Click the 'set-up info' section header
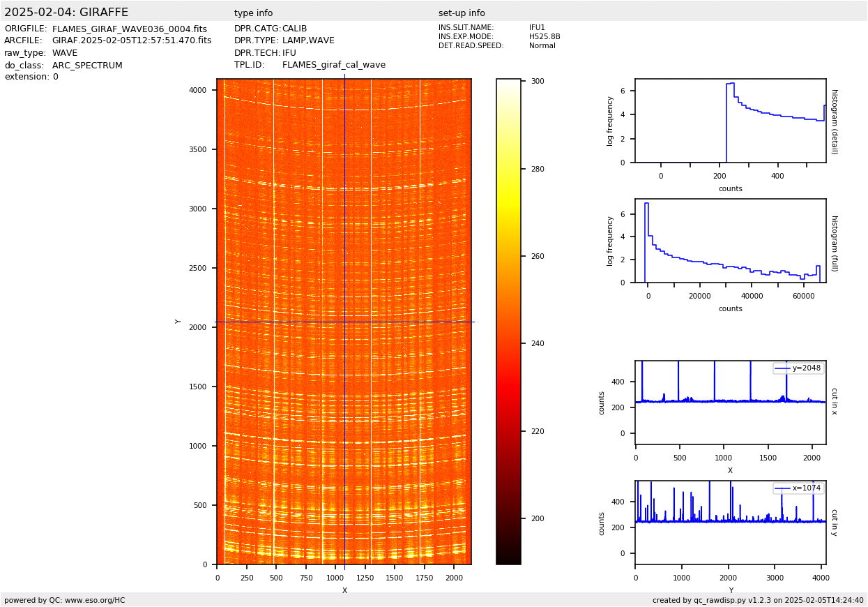Viewport: 868px width, 607px height. (462, 13)
